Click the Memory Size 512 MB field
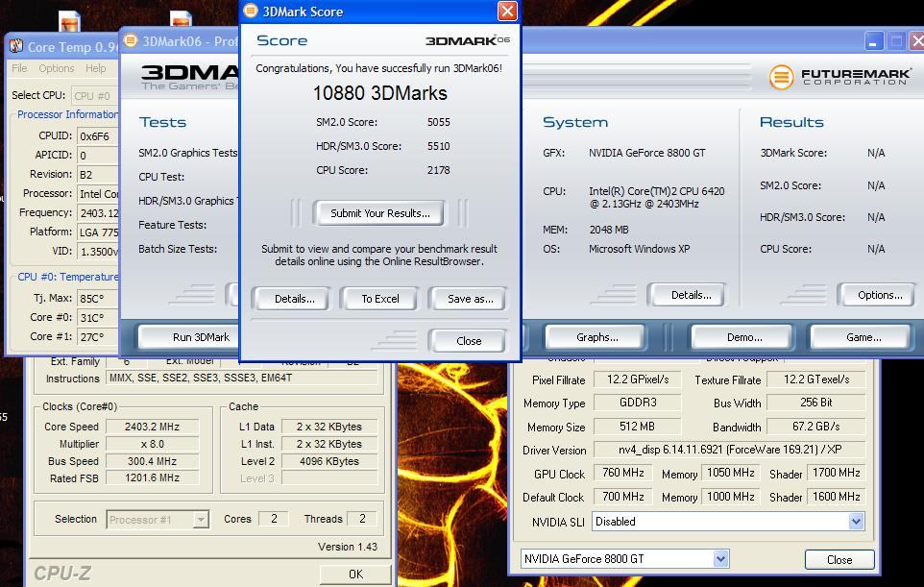The height and width of the screenshot is (587, 924). 638,427
